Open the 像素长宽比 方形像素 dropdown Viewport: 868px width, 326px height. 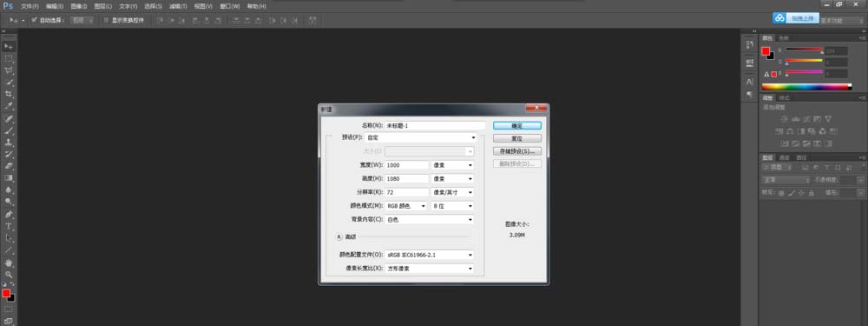click(x=429, y=269)
